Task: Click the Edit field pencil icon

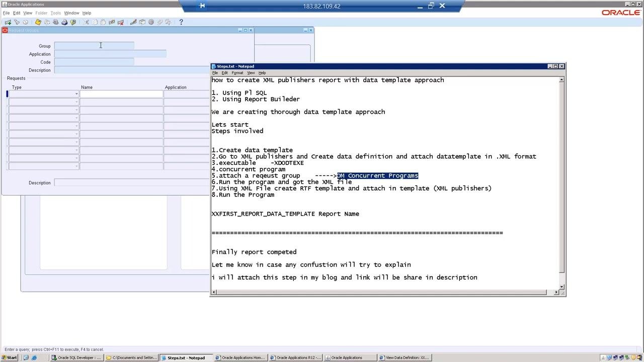Action: (133, 22)
